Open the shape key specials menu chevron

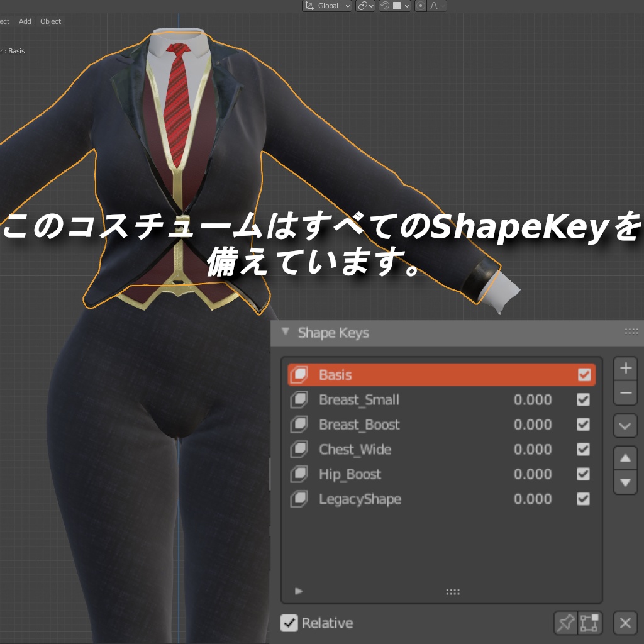coord(626,426)
